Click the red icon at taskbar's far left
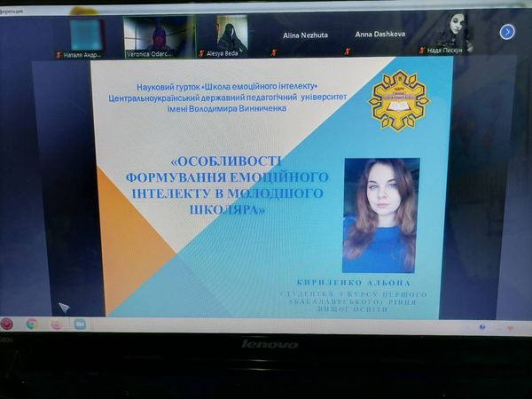The height and width of the screenshot is (399, 532). (x=7, y=324)
